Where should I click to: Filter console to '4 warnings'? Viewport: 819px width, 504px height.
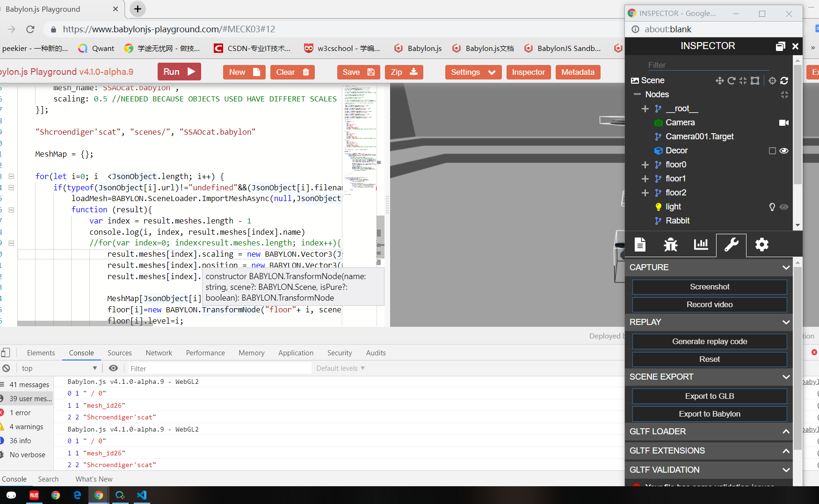(27, 427)
